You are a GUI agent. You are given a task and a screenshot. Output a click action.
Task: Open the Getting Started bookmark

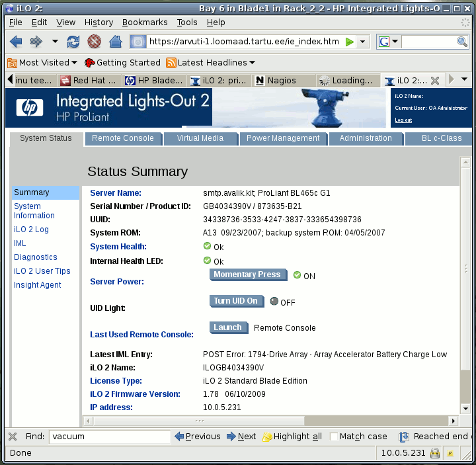coord(122,63)
